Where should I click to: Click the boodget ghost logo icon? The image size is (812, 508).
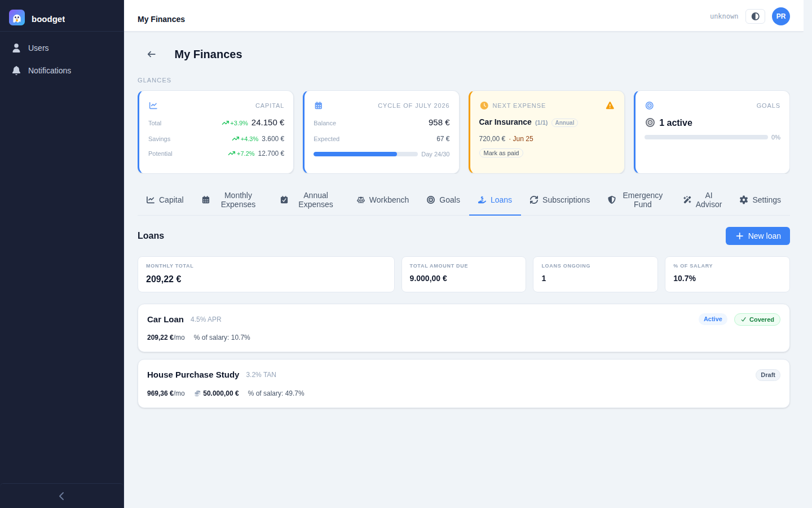pos(17,17)
